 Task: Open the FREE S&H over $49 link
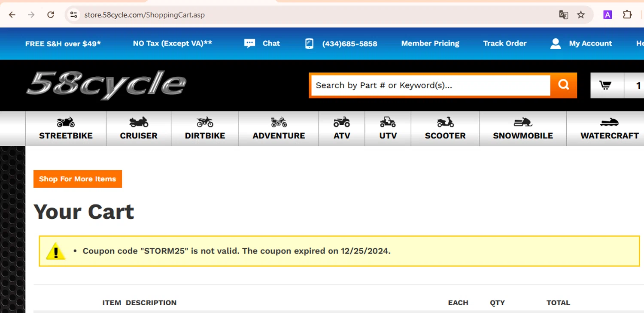coord(63,44)
